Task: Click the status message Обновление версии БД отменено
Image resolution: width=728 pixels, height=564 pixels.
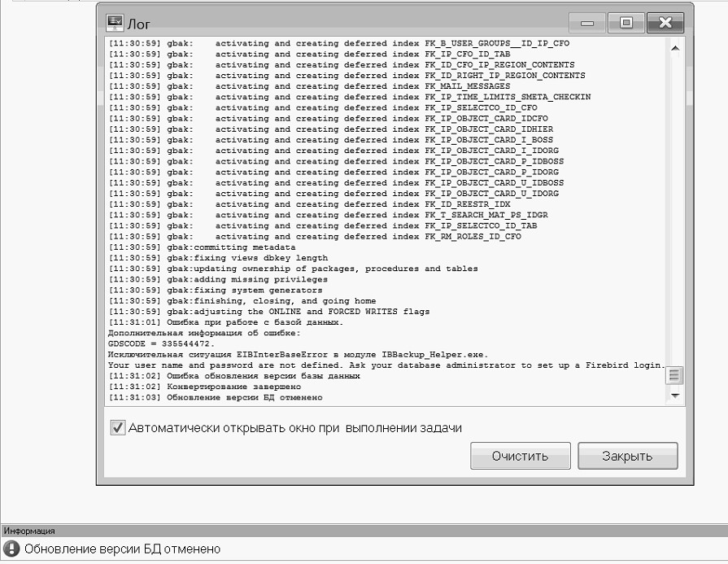Action: [122, 549]
